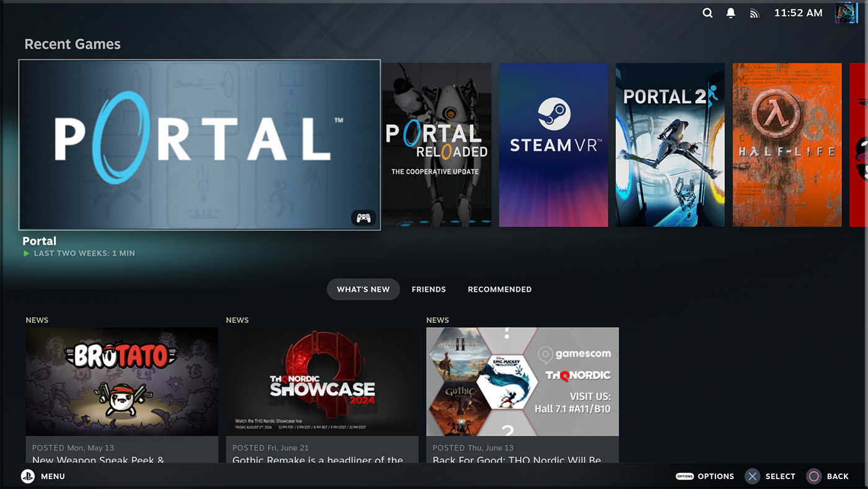Open the Portal 2 game tile
This screenshot has height=489, width=868.
(x=670, y=144)
